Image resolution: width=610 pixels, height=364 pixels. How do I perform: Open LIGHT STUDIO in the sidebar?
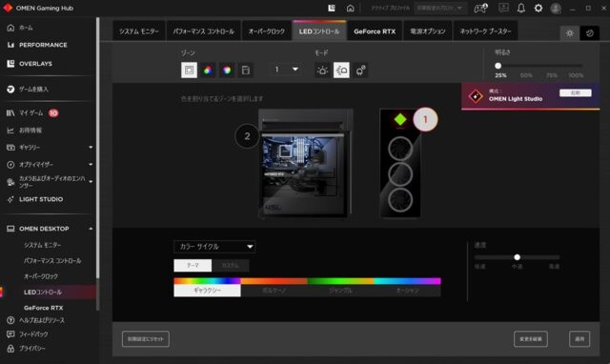(x=41, y=199)
